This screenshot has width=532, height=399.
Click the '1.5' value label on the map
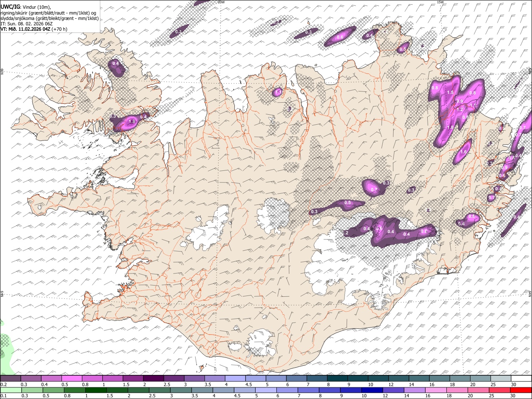450,93
